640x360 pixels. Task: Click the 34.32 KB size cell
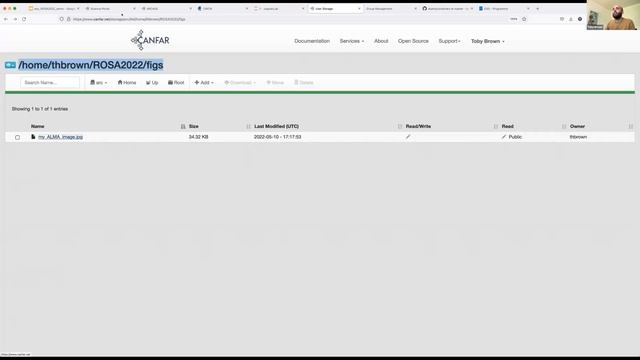click(198, 137)
